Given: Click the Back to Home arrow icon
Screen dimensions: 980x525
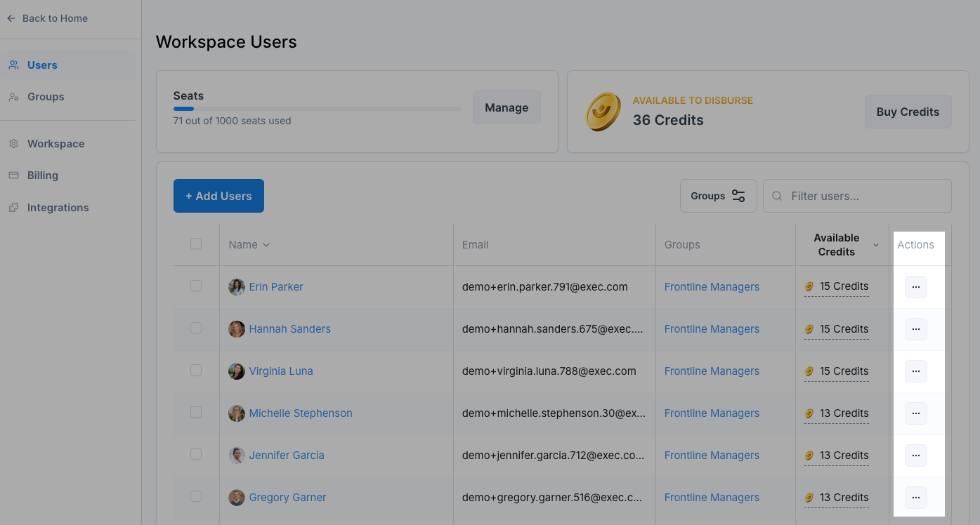Looking at the screenshot, I should tap(11, 18).
